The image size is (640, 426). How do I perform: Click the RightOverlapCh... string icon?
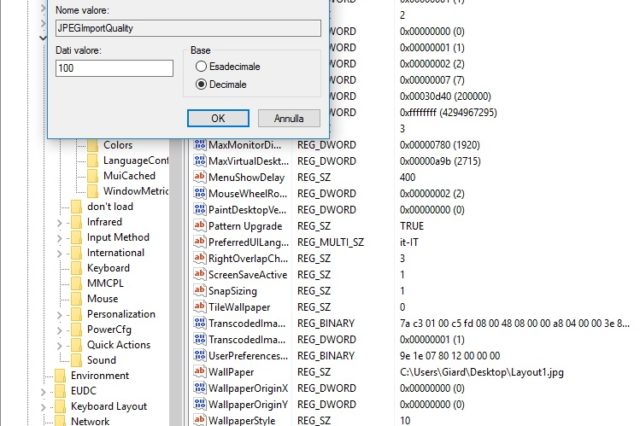click(200, 258)
